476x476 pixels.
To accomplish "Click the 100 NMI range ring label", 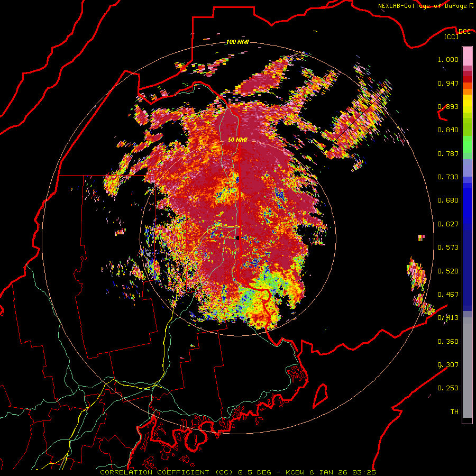I will [x=237, y=42].
